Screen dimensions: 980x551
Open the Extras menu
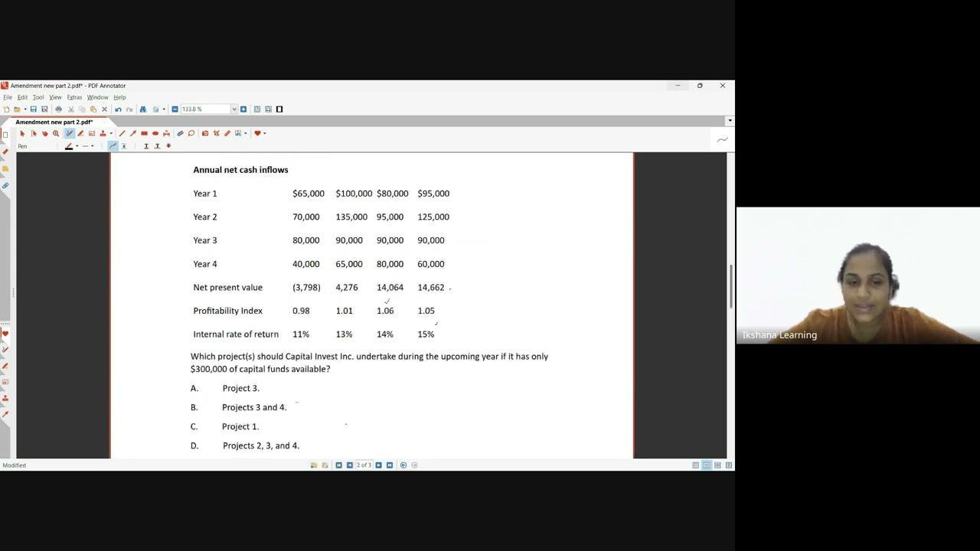pyautogui.click(x=74, y=97)
